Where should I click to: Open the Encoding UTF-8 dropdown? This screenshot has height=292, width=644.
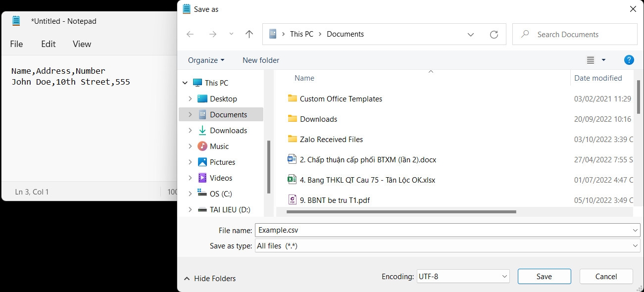(463, 276)
